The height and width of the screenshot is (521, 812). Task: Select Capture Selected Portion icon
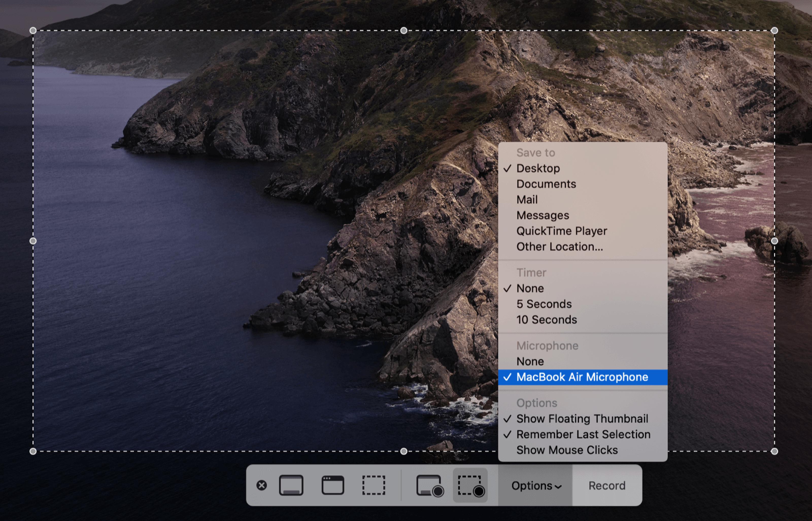pos(374,485)
